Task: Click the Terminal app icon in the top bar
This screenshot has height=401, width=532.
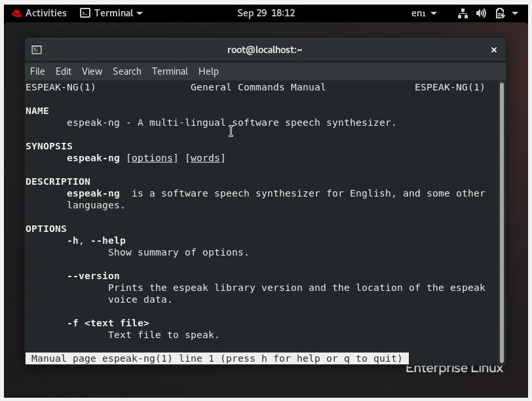Action: [x=86, y=12]
